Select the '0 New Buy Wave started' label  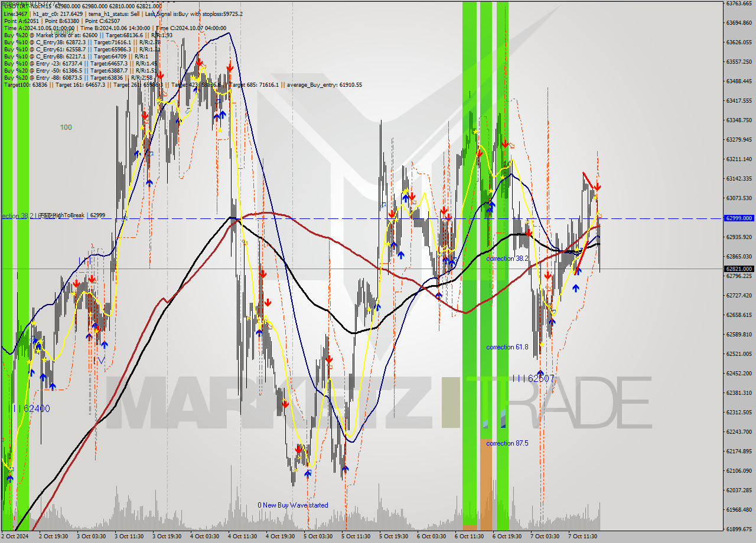point(293,505)
